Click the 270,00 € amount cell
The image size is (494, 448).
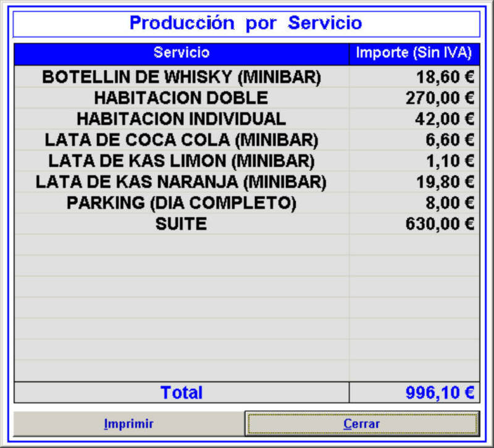439,98
